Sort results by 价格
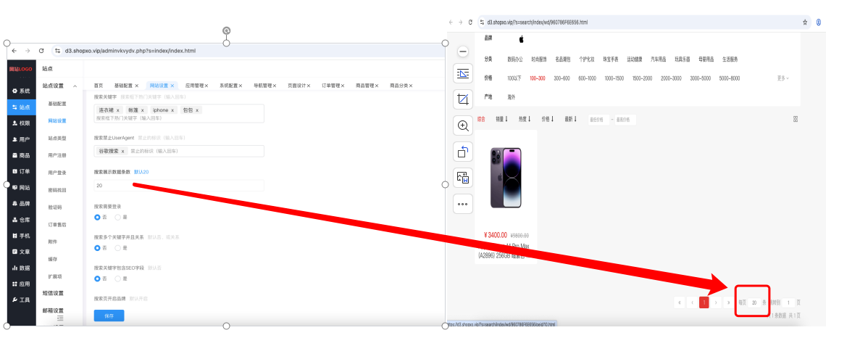This screenshot has width=868, height=338. 548,119
